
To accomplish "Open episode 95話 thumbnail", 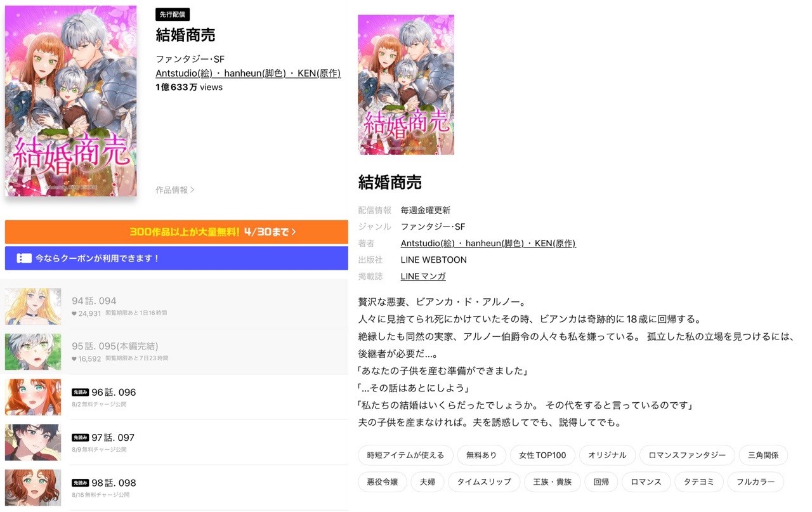I will [x=33, y=352].
